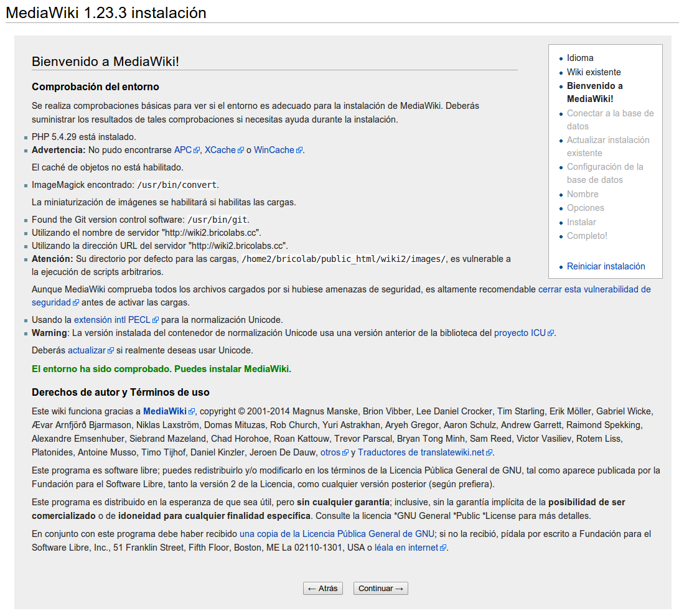679x616 pixels.
Task: Open the 'extensión intl PECL' link
Action: (x=112, y=319)
